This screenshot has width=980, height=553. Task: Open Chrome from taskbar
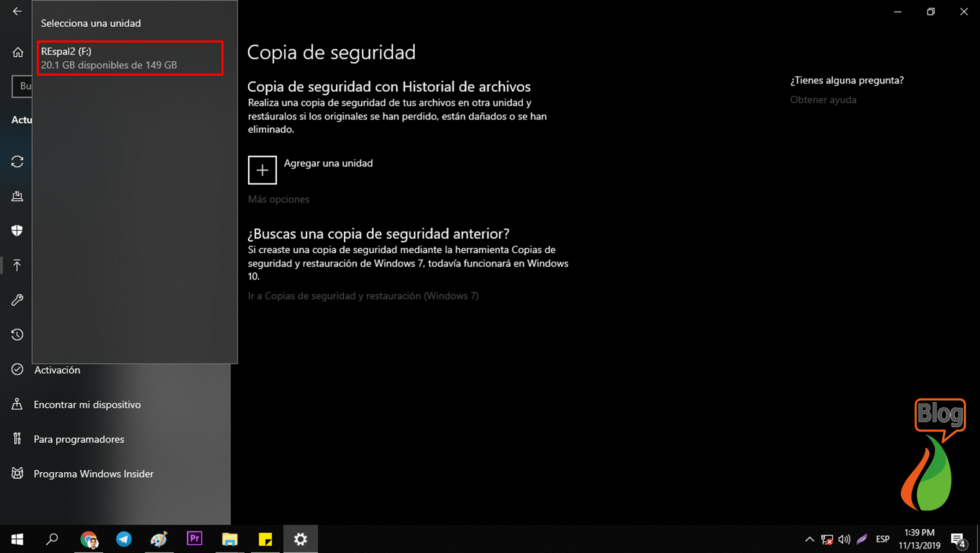click(x=89, y=539)
